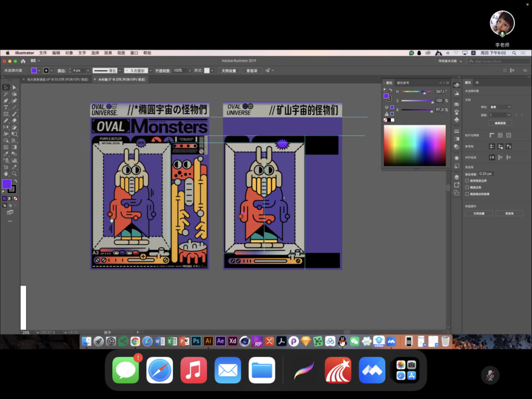Click 文档设置 in the control bar
The width and height of the screenshot is (532, 399).
229,71
